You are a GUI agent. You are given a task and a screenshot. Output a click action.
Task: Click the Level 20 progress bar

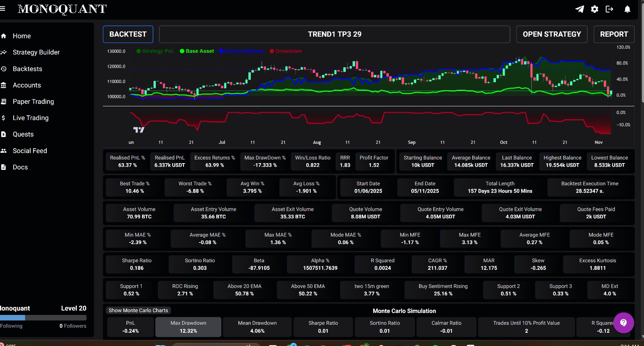pos(43,318)
